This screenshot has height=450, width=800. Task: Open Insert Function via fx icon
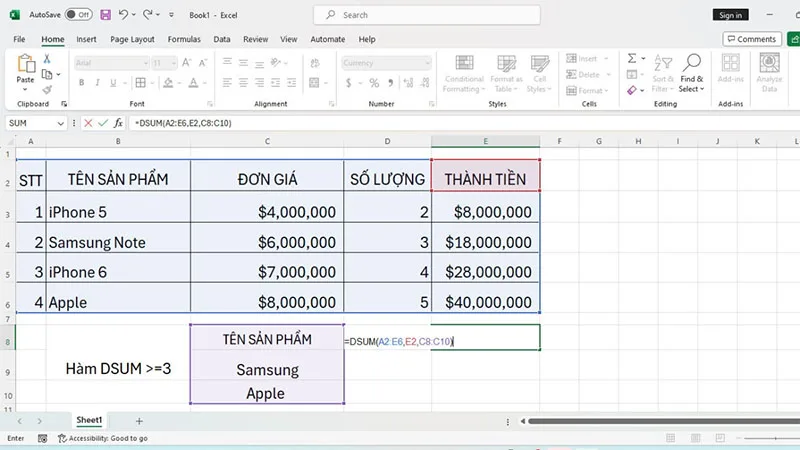tap(118, 123)
